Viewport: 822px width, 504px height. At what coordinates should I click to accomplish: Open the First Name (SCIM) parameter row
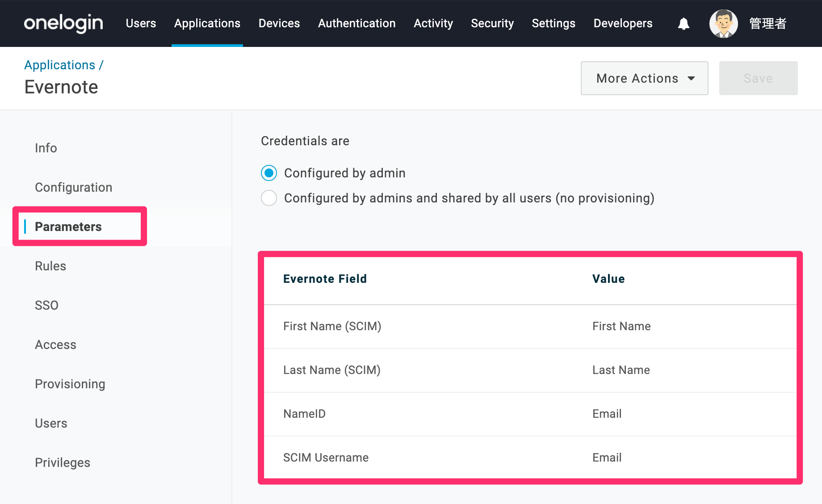(x=530, y=327)
